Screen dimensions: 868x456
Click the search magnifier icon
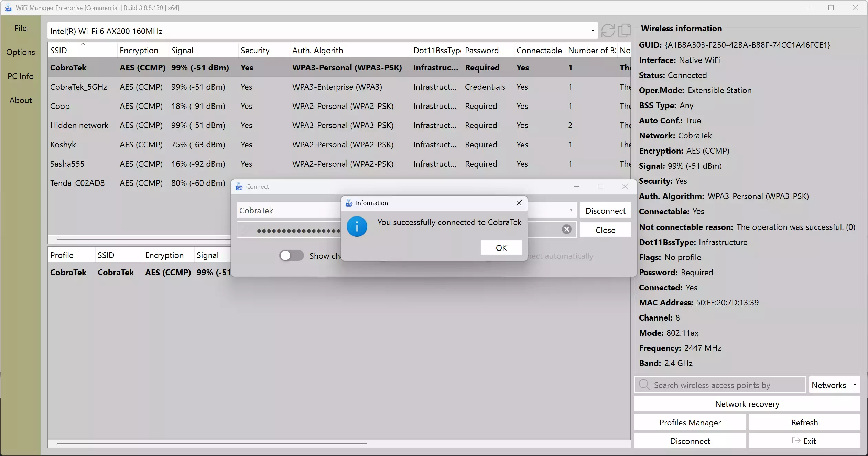[x=644, y=385]
